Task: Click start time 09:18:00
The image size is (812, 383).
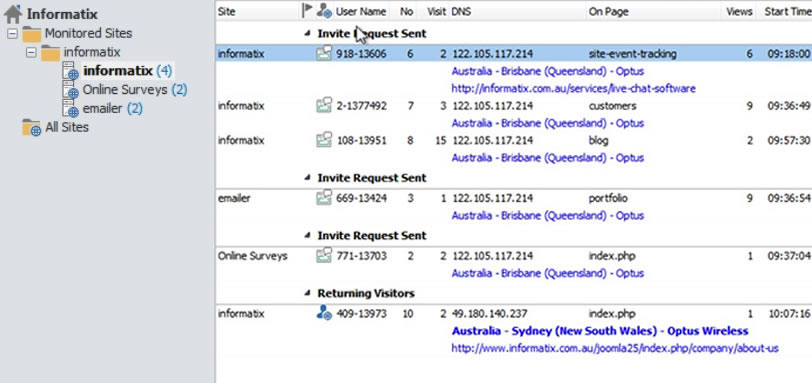Action: [x=789, y=54]
